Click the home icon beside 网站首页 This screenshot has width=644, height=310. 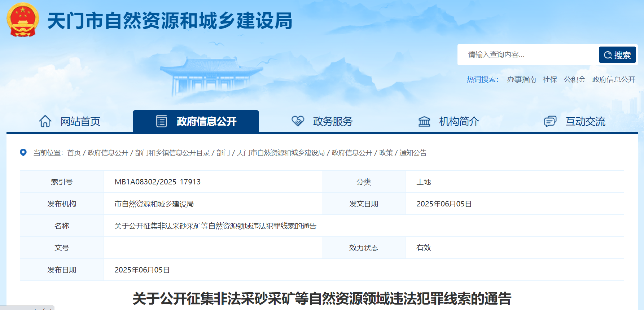45,121
